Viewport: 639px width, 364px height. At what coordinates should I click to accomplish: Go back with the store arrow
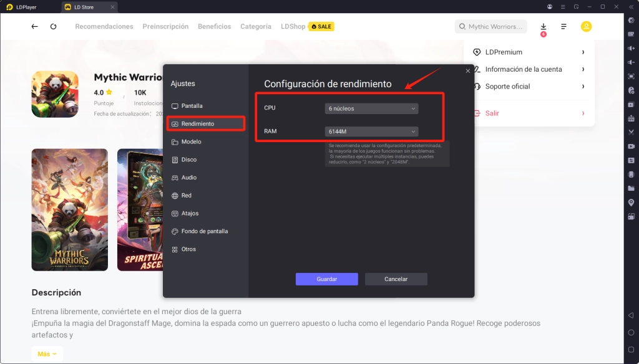pyautogui.click(x=35, y=26)
